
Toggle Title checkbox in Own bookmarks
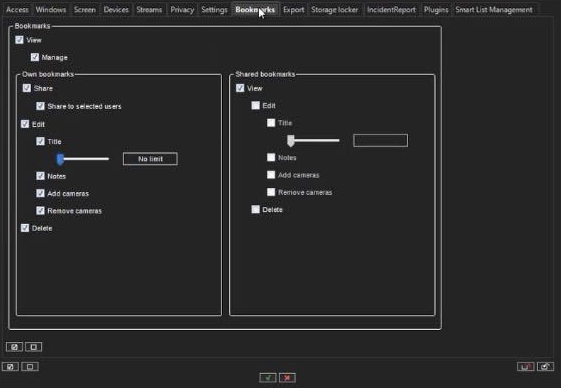tap(40, 141)
